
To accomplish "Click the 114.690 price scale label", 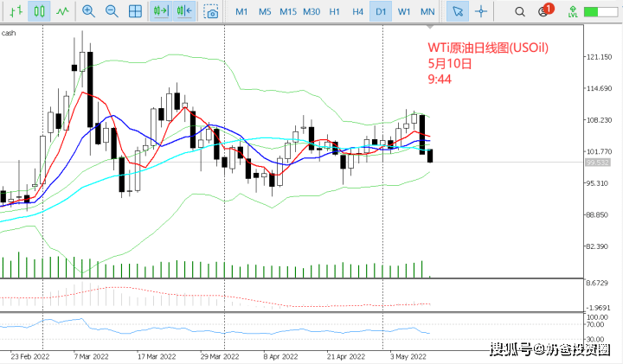I will pyautogui.click(x=599, y=88).
